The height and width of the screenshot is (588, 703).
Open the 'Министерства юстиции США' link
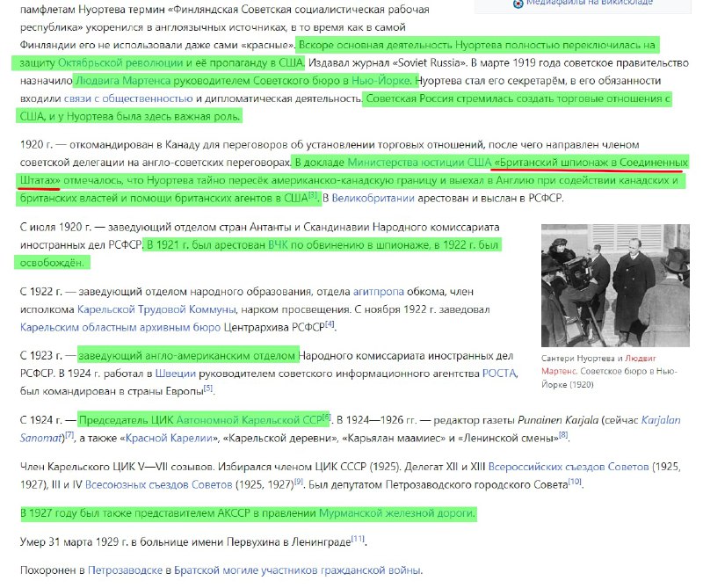420,163
